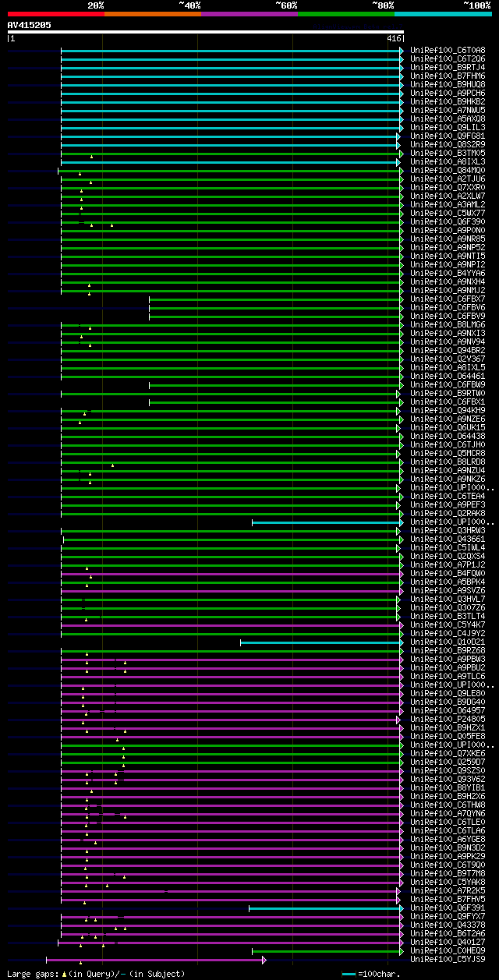Select hit label UniRef100_Q7XXR0
This screenshot has width=499, height=980.
[x=448, y=188]
